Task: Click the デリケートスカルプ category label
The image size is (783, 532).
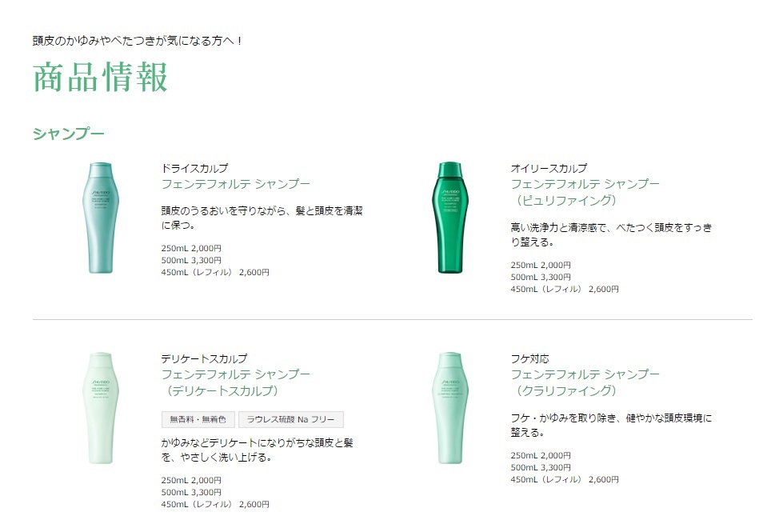Action: click(x=204, y=358)
